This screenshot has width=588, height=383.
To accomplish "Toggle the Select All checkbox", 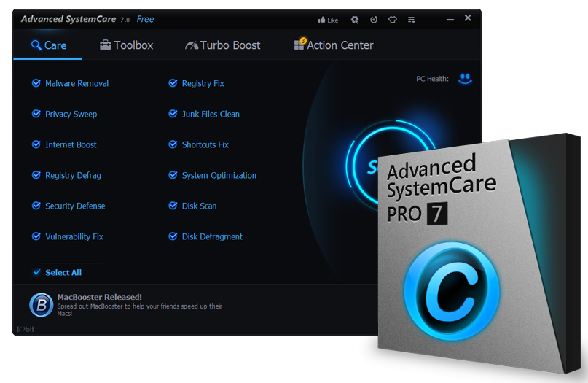I will pos(36,273).
